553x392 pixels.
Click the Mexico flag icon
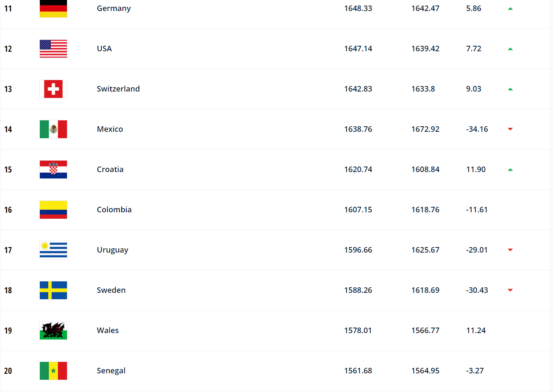[53, 129]
